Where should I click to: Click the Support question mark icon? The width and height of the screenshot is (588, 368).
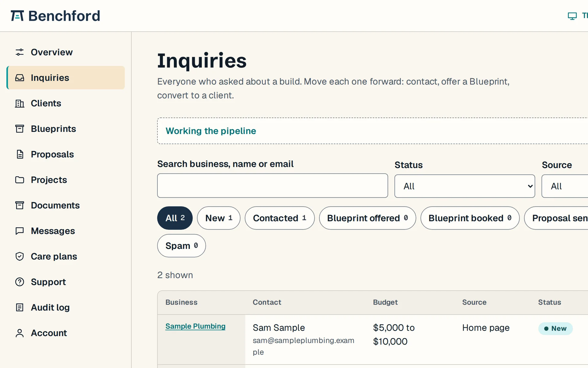click(x=20, y=282)
